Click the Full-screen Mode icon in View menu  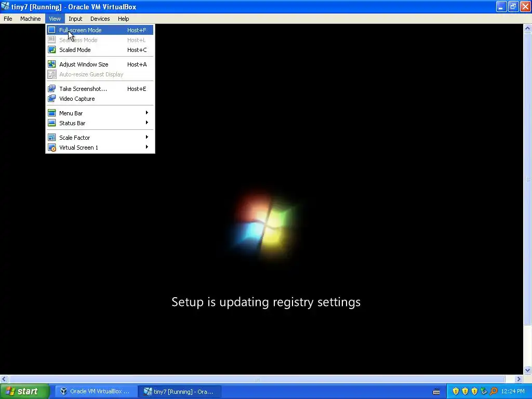pyautogui.click(x=51, y=30)
